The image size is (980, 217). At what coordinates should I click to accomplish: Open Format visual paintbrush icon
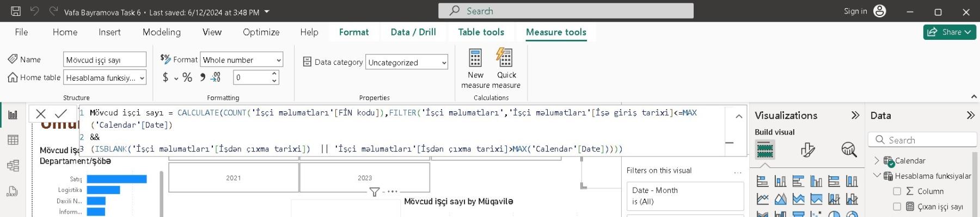(807, 149)
